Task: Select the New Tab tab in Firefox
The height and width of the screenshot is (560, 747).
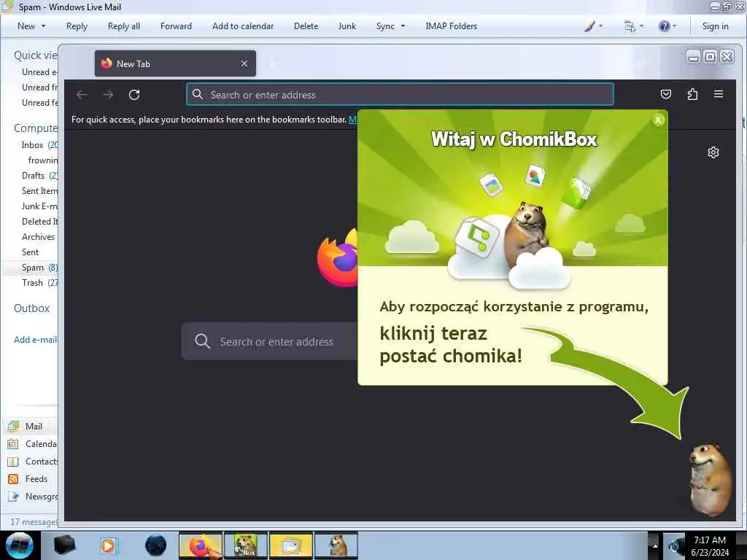Action: pyautogui.click(x=175, y=63)
